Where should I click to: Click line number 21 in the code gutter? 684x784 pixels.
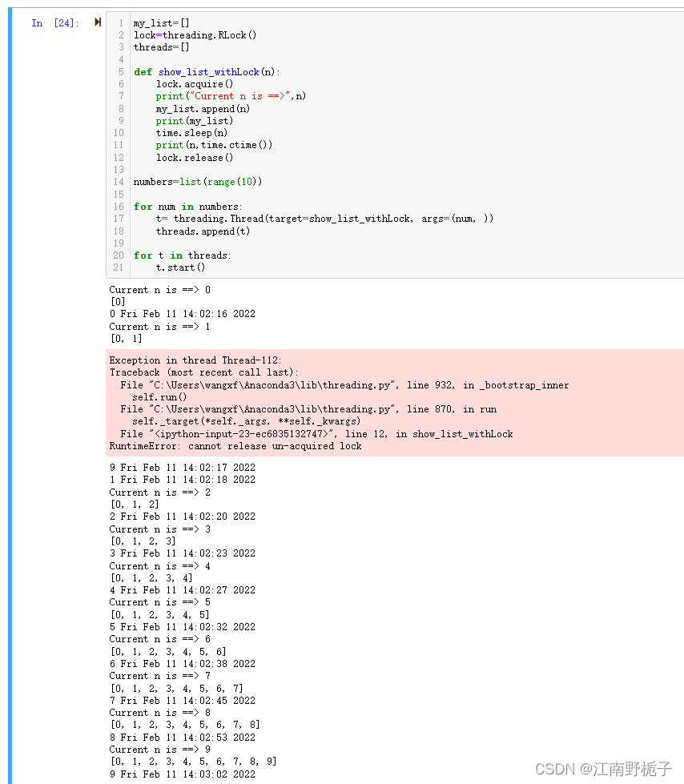click(x=118, y=267)
